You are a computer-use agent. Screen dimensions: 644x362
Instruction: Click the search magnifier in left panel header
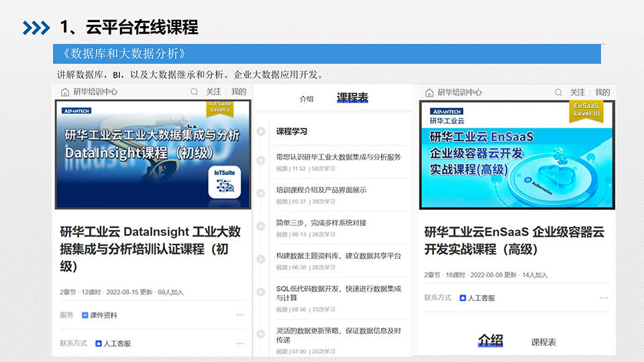(194, 93)
